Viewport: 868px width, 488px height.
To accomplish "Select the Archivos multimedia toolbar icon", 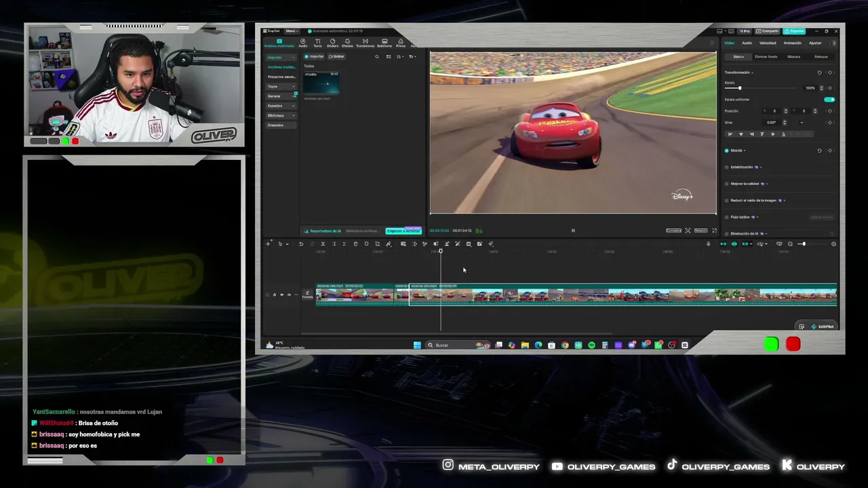I will 279,43.
